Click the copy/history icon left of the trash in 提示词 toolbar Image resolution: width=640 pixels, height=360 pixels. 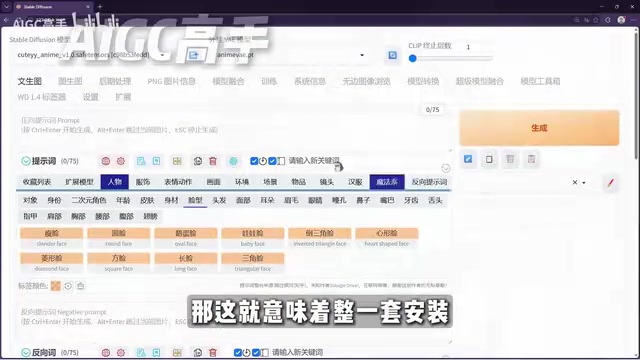[198, 161]
